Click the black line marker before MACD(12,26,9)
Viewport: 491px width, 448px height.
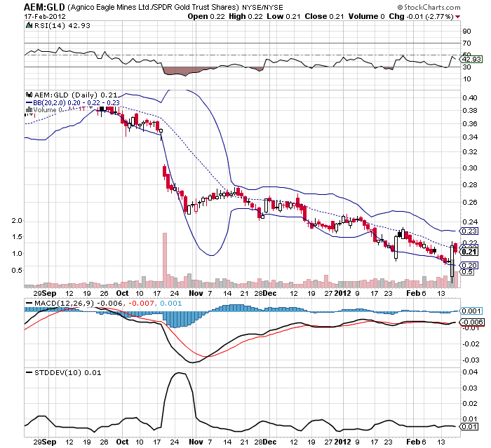click(29, 304)
